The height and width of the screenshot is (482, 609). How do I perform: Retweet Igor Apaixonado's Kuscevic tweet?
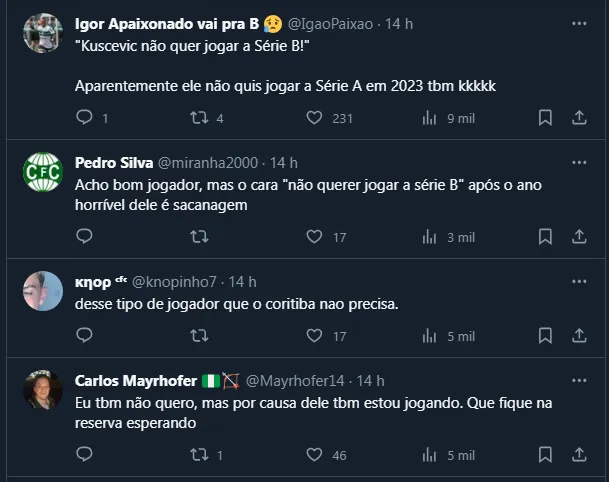[x=199, y=118]
